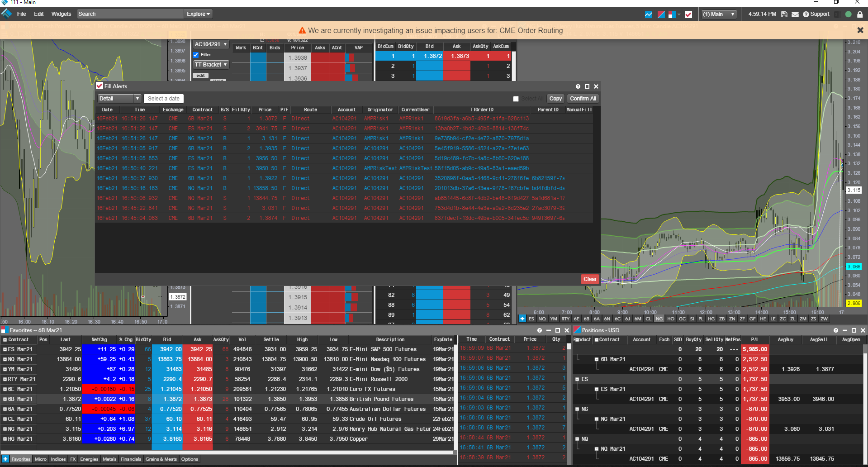Collapse the ES product group in Positions
This screenshot has width=868, height=467.
click(x=577, y=379)
